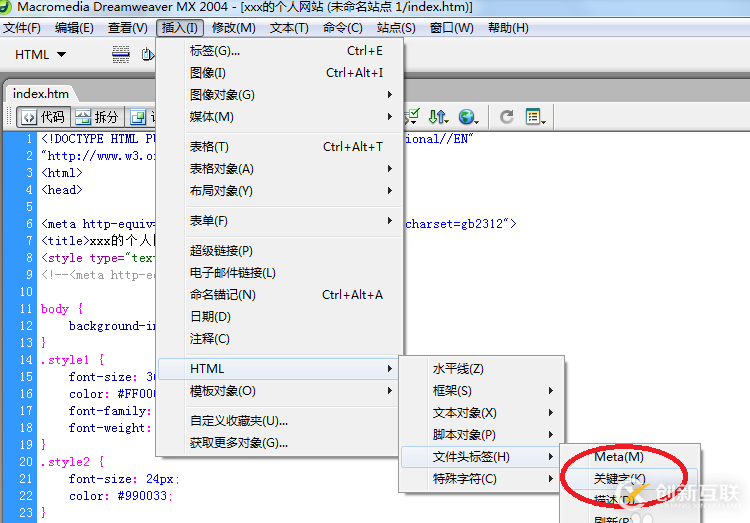This screenshot has width=750, height=523.
Task: Open the 站点(S) menu
Action: tap(396, 28)
